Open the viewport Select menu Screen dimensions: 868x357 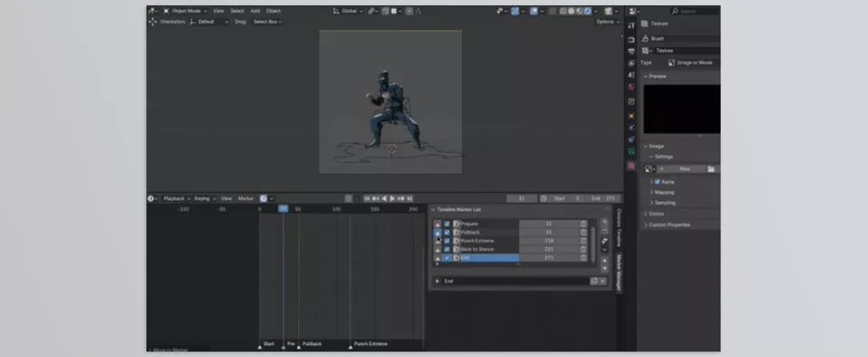click(237, 11)
